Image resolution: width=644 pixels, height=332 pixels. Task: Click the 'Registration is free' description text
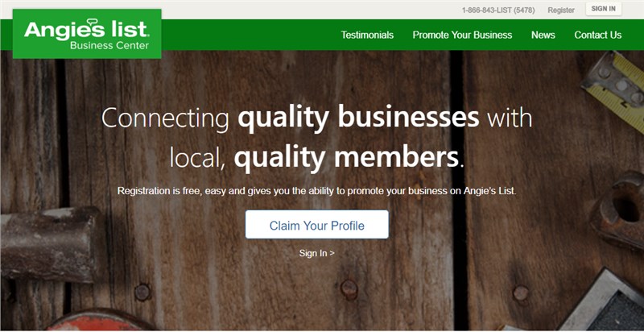pyautogui.click(x=316, y=191)
